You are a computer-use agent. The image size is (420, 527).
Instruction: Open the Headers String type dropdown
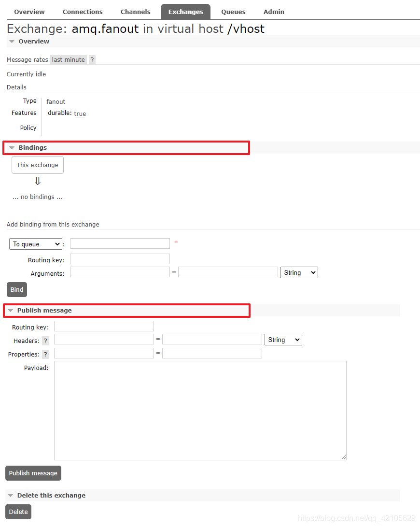pos(283,340)
